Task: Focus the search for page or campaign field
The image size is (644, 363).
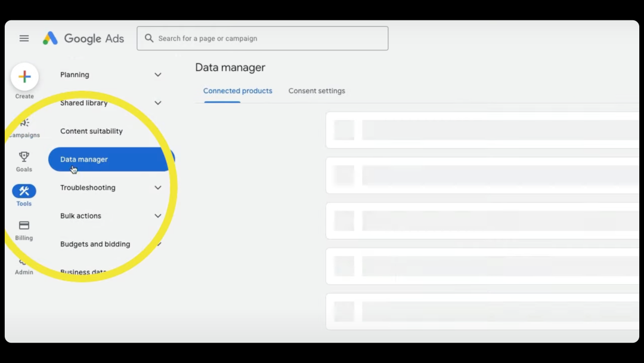Action: click(x=262, y=38)
